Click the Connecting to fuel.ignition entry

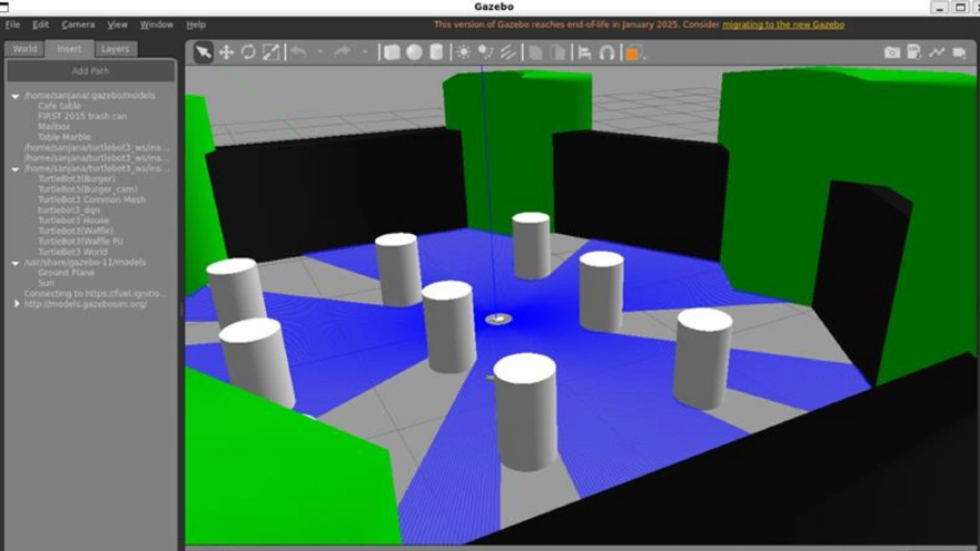point(95,294)
